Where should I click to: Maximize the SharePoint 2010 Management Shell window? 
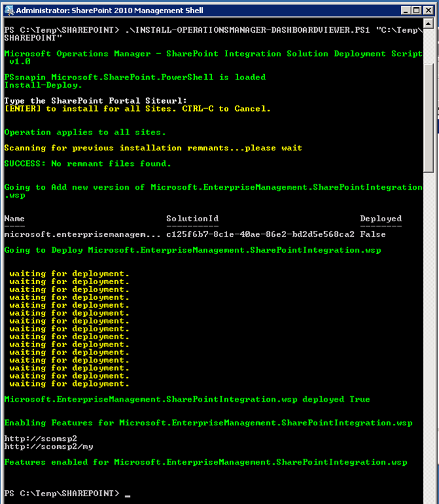417,10
